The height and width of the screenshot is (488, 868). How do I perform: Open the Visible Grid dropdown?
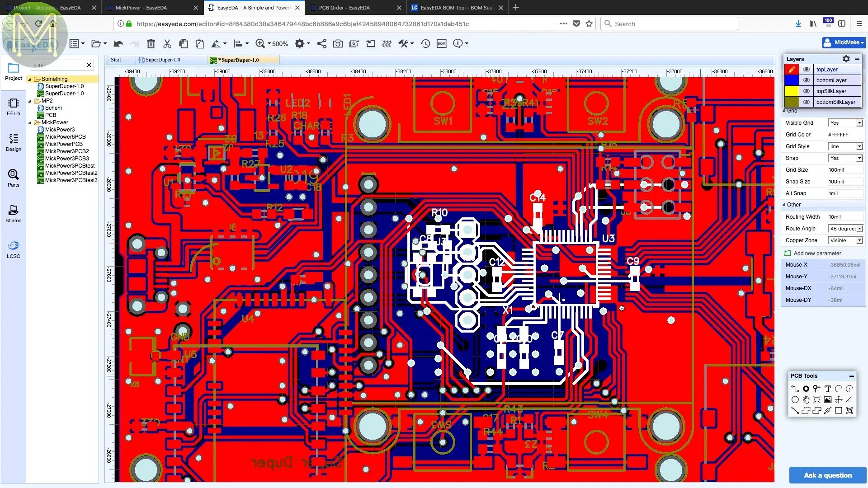[x=845, y=123]
